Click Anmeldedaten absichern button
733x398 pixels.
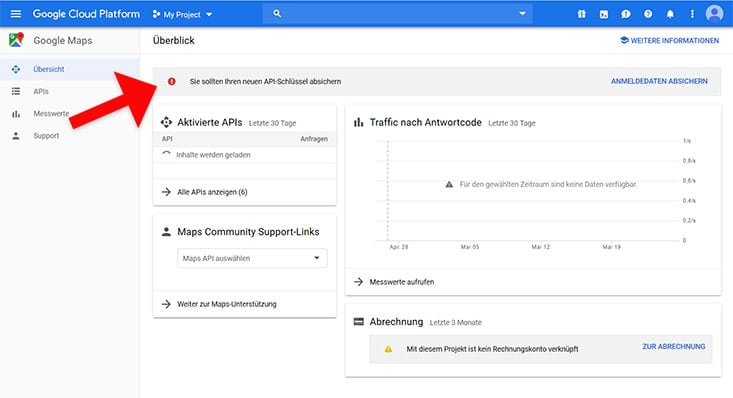(659, 81)
